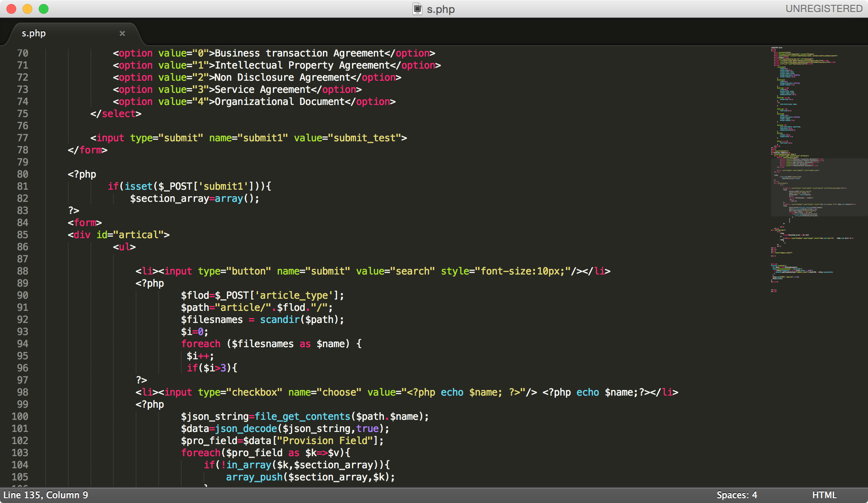Viewport: 868px width, 503px height.
Task: Click the Line 135, Column 9 status text
Action: tap(46, 495)
